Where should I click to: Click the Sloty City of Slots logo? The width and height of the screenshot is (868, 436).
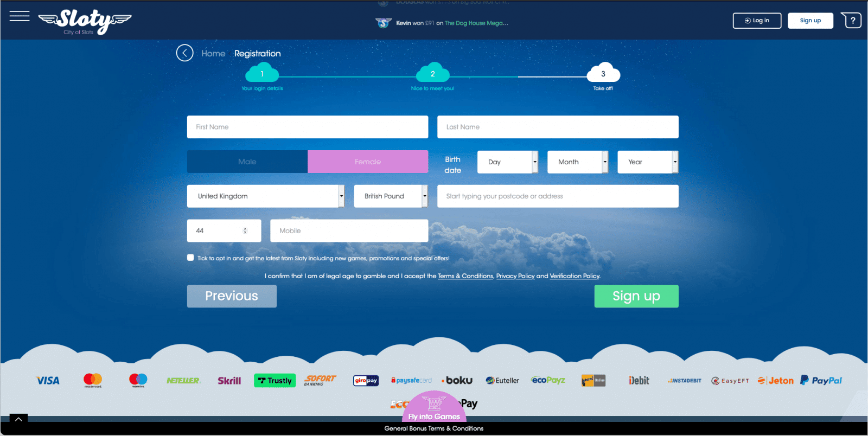[x=85, y=22]
